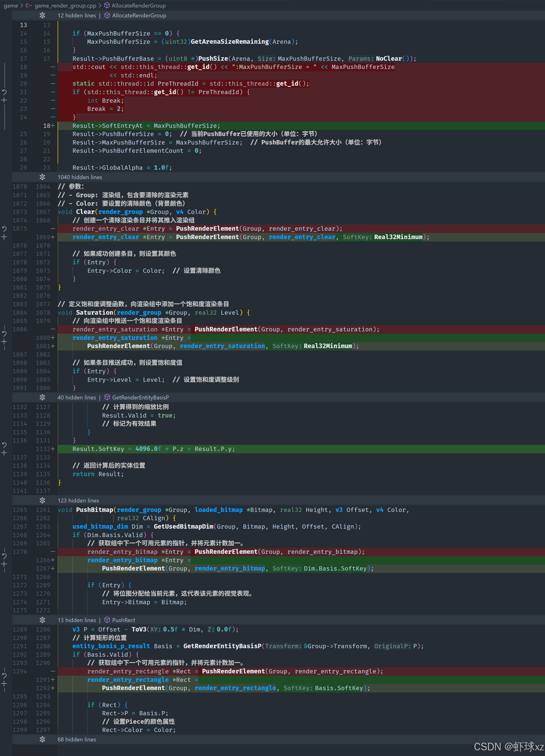
Task: Stage the Clear function change block
Action: 4,237
